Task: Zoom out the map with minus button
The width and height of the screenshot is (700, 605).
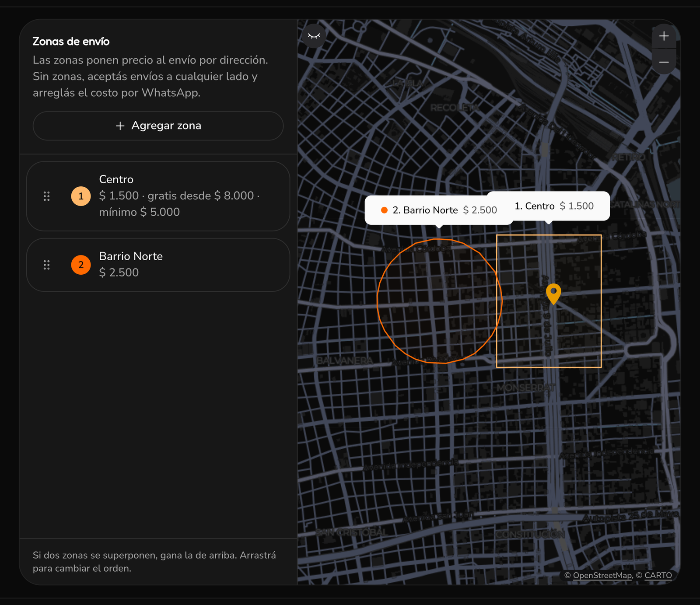Action: [x=664, y=62]
